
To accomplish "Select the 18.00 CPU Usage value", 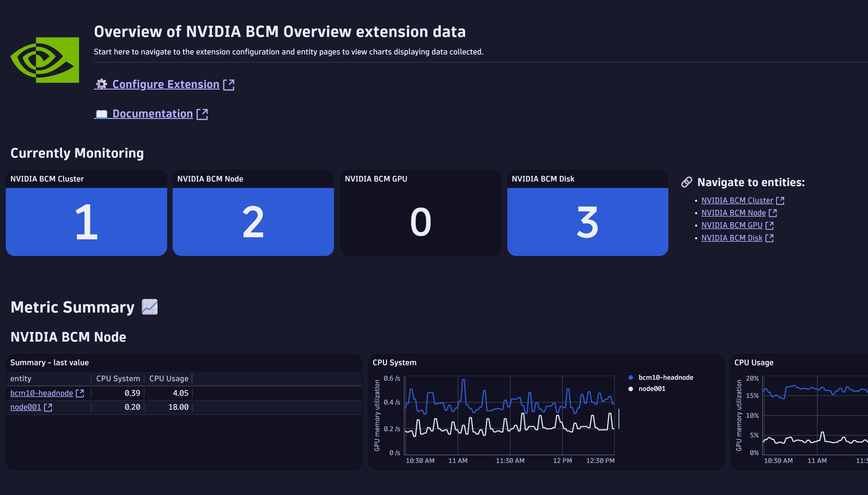I will tap(178, 407).
